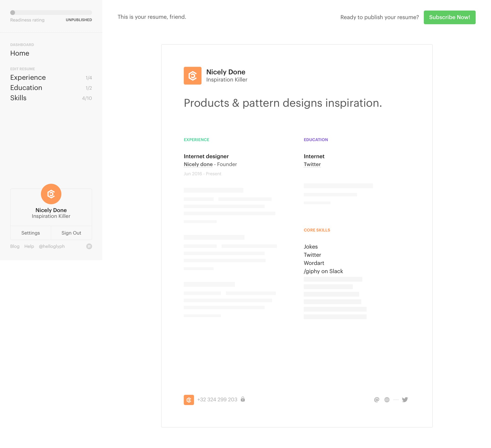Image resolution: width=491 pixels, height=448 pixels.
Task: Open Home from the Dashboard section
Action: coord(19,53)
